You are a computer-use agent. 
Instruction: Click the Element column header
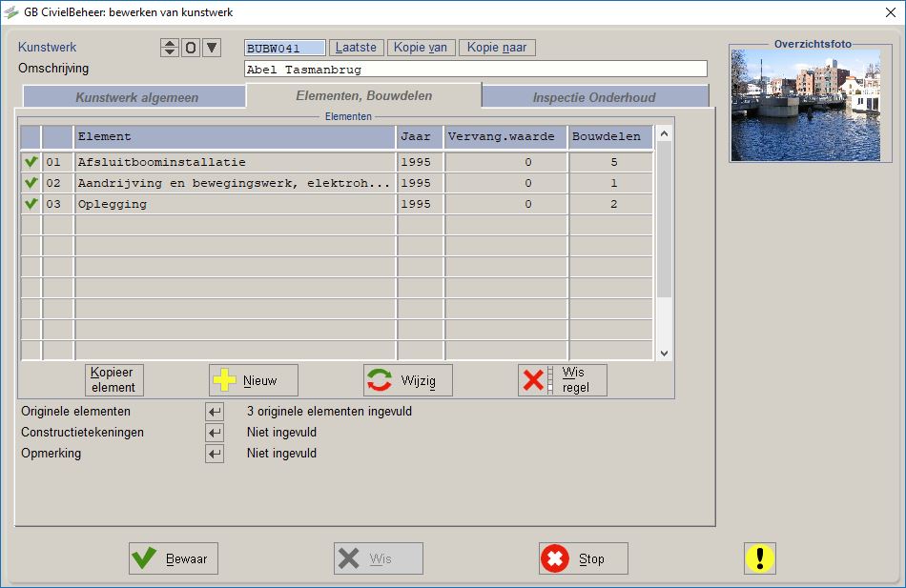tap(235, 137)
